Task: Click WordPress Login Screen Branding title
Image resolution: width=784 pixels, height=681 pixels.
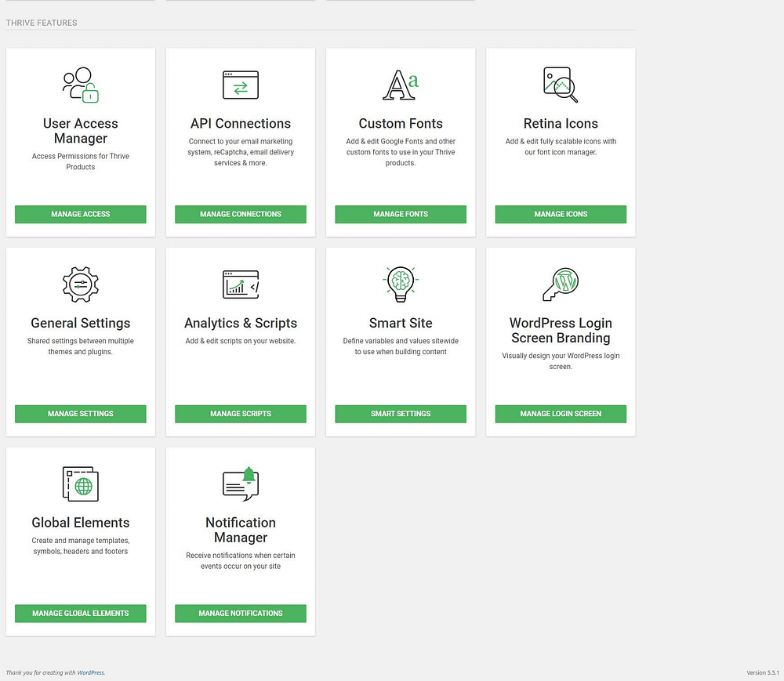Action: [561, 331]
